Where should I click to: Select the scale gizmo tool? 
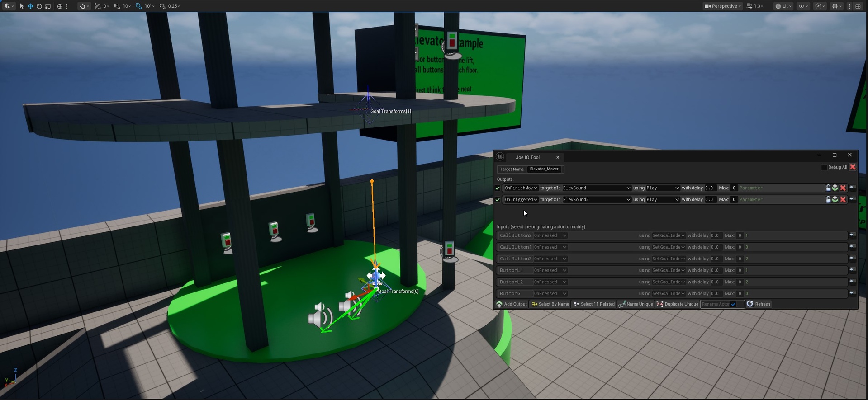[x=47, y=6]
